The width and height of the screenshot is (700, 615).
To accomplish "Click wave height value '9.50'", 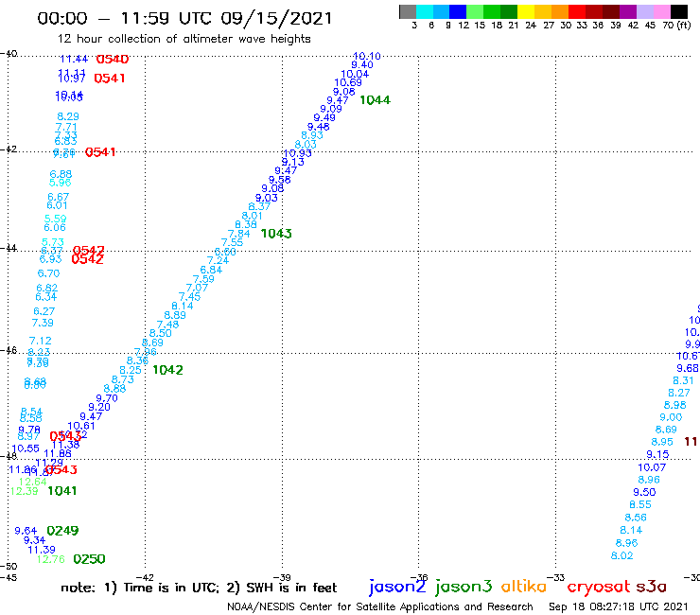I will click(x=644, y=492).
